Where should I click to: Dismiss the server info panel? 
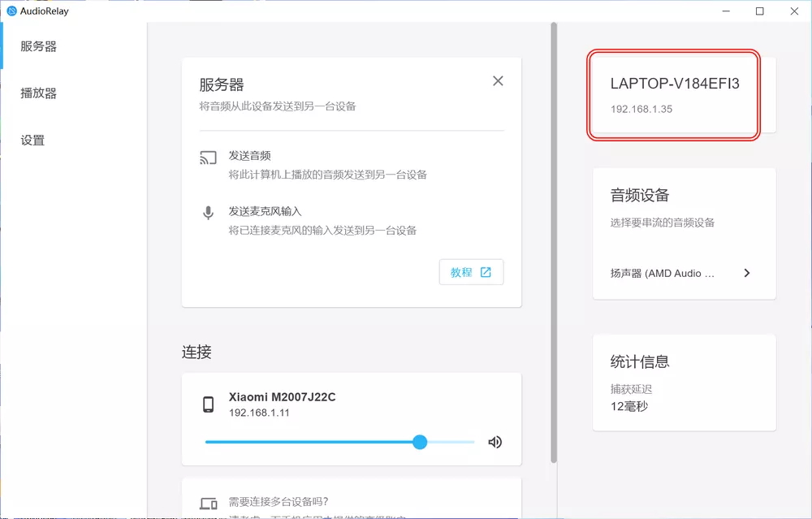click(497, 80)
